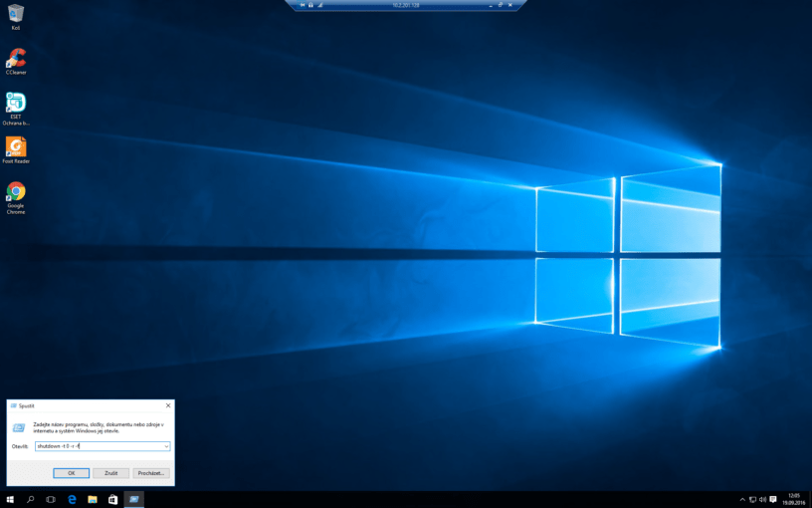Click the Run icon in the Spustit title bar
812x508 pixels.
(14, 405)
